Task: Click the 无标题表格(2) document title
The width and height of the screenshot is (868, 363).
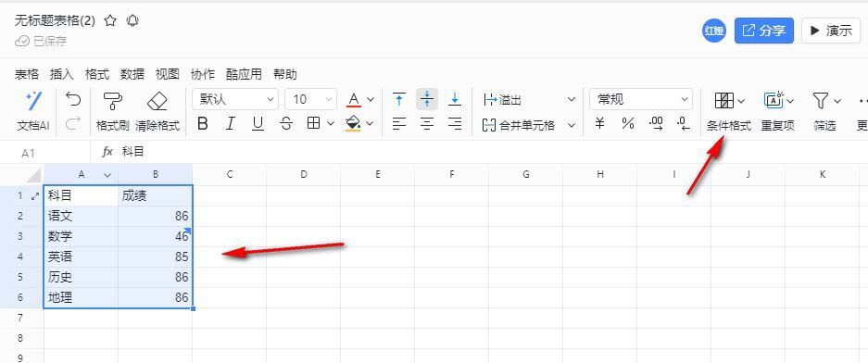Action: pos(56,21)
